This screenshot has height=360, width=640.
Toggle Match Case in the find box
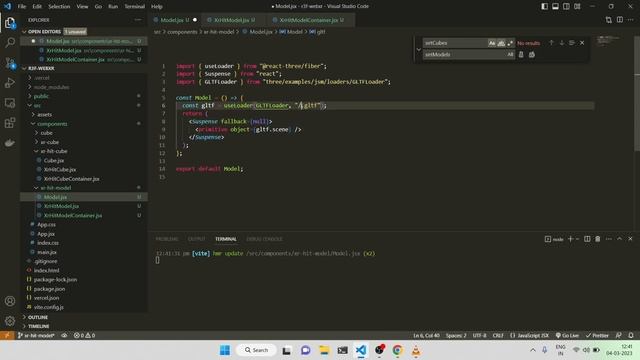coord(492,43)
